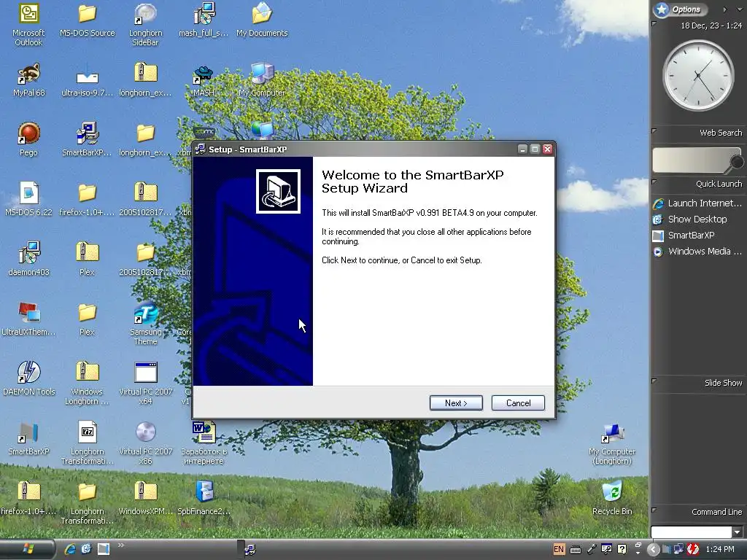Click Show Desktop in taskbar quick launch
747x560 pixels.
(x=86, y=549)
